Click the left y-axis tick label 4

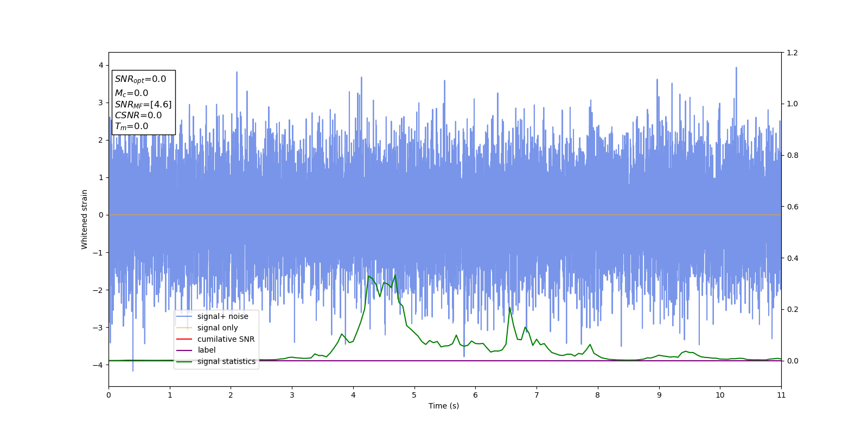point(101,65)
